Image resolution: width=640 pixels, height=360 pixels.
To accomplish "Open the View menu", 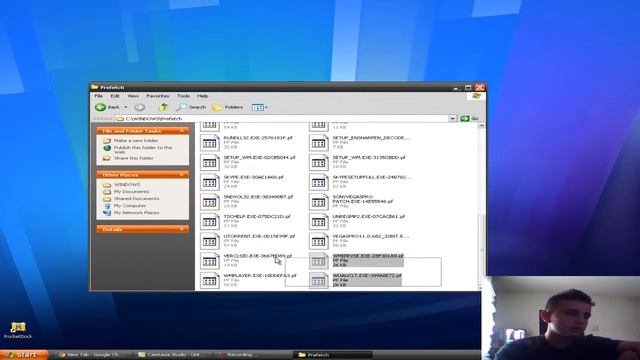I will click(133, 96).
